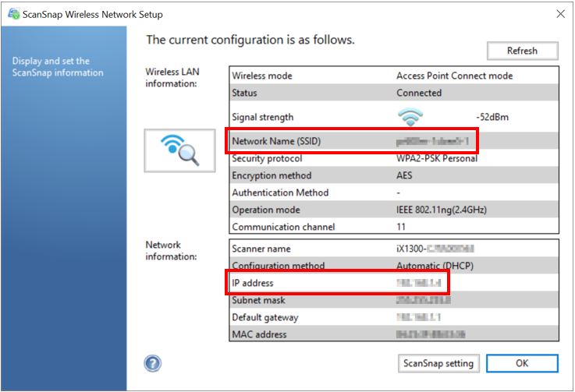575x392 pixels.
Task: Select the sidebar 'Display and set the ScanSnap information'
Action: coord(58,67)
